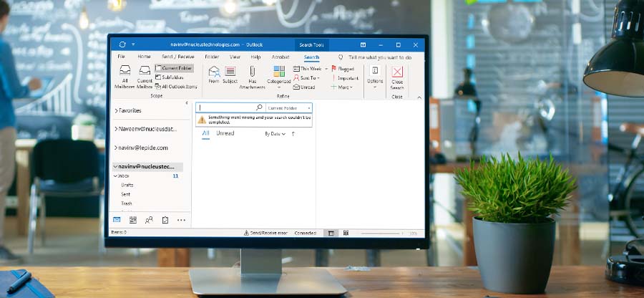Open the This Week date filter dropdown

tap(311, 69)
